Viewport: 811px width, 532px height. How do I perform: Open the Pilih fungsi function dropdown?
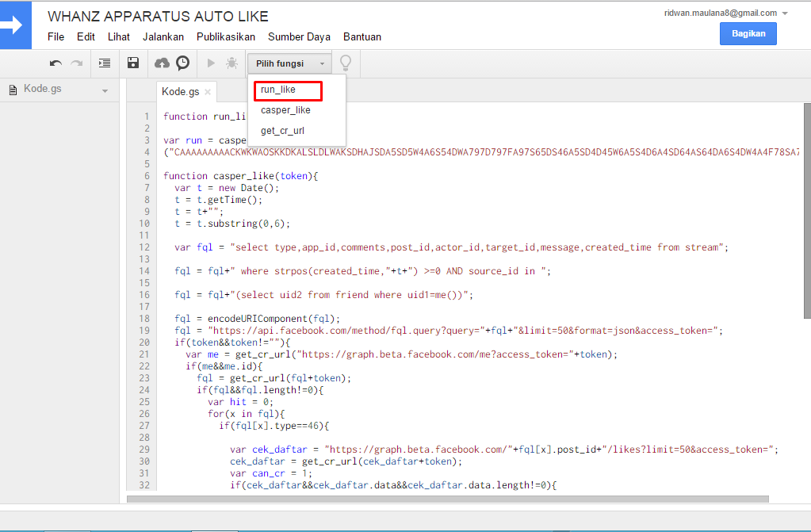click(x=289, y=63)
